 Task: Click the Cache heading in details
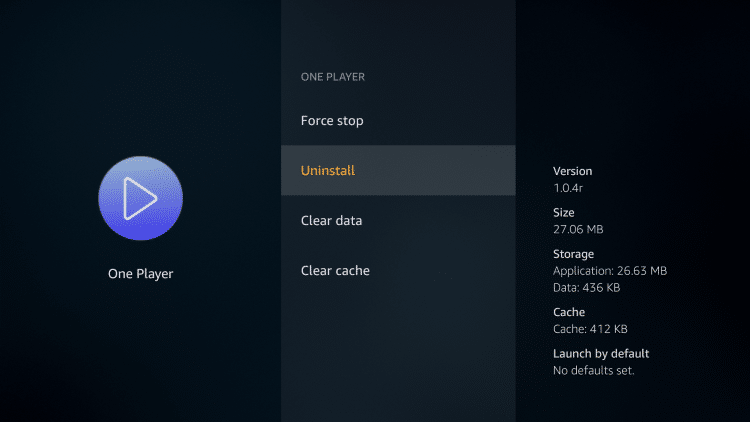tap(569, 312)
